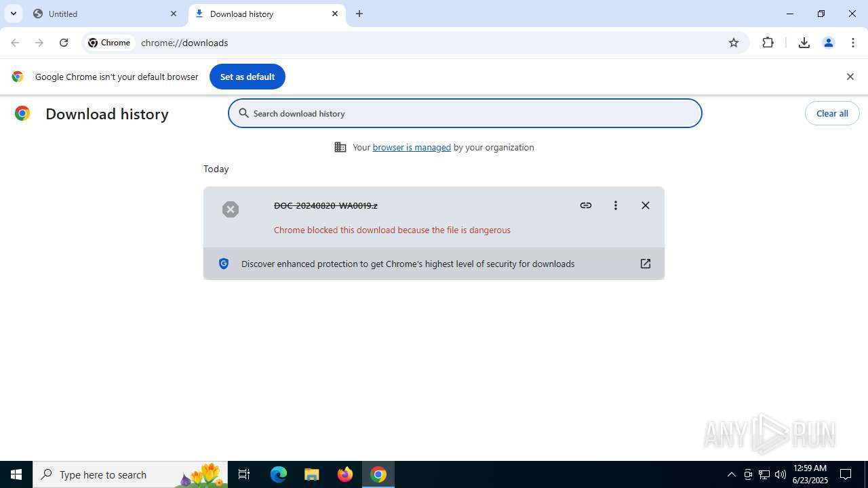Image resolution: width=868 pixels, height=488 pixels.
Task: Click Discover enhanced protection message
Action: [408, 264]
